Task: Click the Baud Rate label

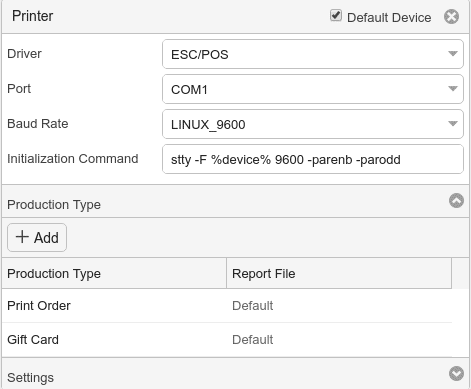Action: [38, 124]
